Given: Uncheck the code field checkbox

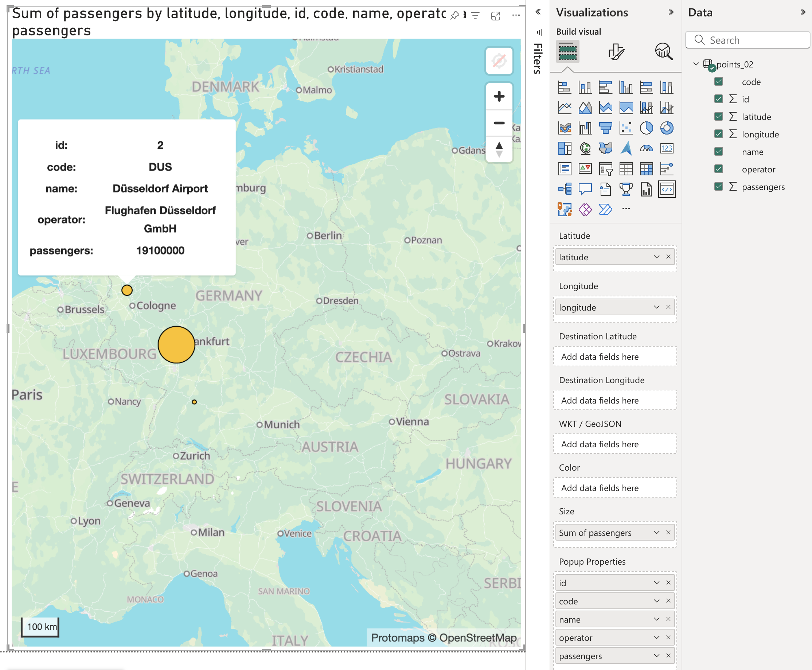Looking at the screenshot, I should coord(718,81).
